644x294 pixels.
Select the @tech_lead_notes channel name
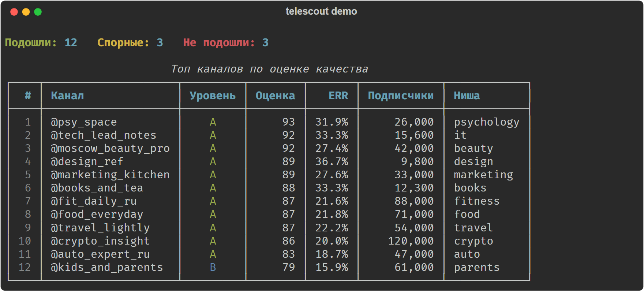click(104, 135)
